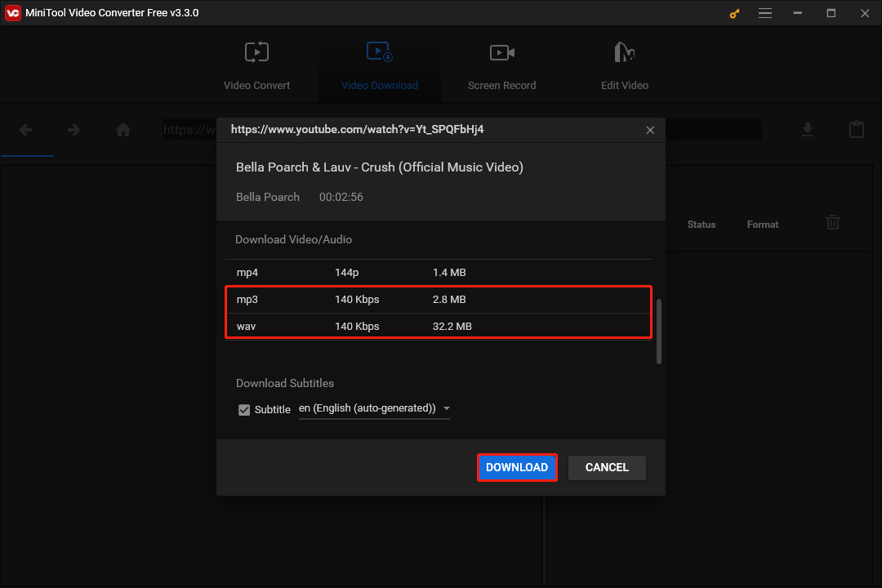Screen dimensions: 882x588
Task: Switch to the Video Download tab
Action: 380,66
